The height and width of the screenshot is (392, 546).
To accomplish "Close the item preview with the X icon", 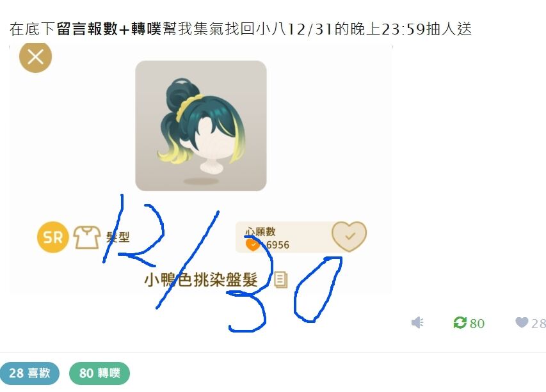I will [x=35, y=57].
